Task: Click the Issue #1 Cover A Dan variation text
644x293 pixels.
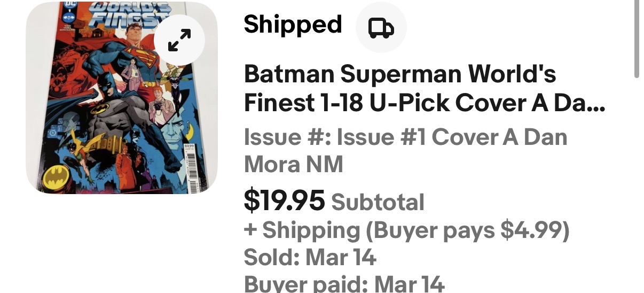Action: tap(405, 137)
